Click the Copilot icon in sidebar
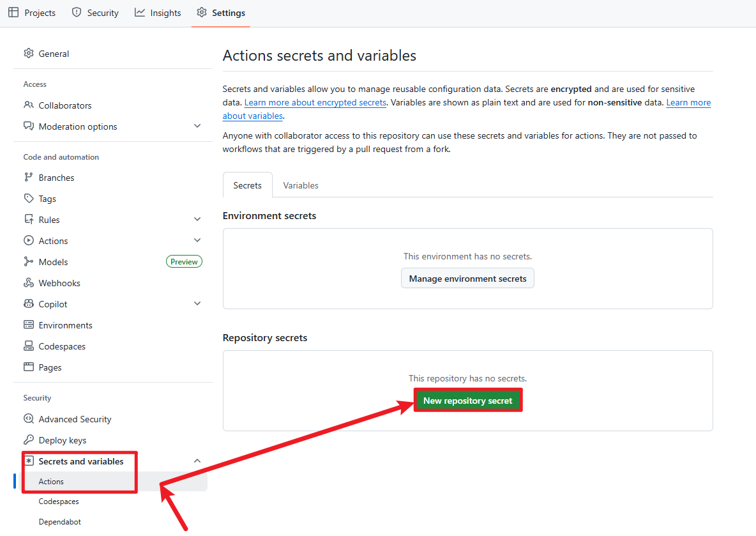Image resolution: width=756 pixels, height=536 pixels. click(29, 304)
